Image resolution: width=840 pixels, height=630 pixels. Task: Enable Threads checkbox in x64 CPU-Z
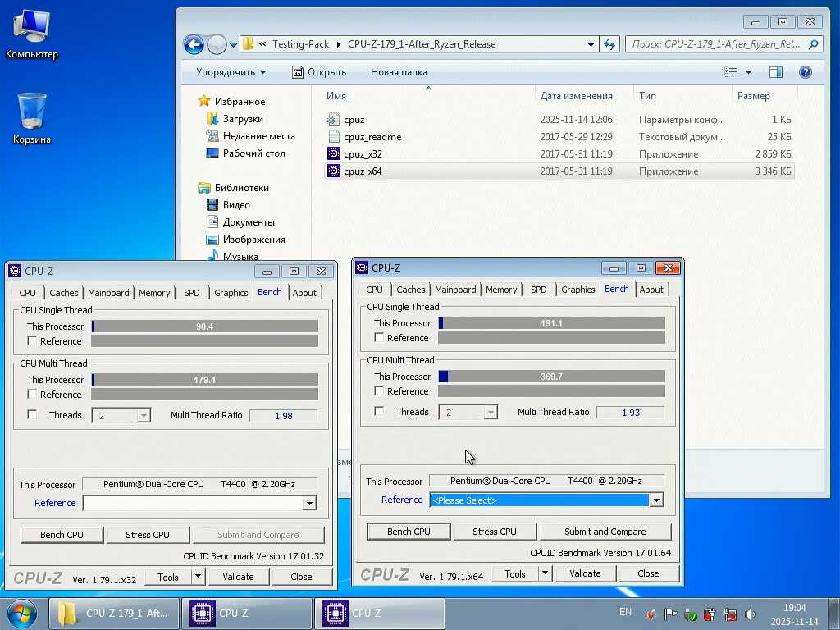tap(379, 412)
